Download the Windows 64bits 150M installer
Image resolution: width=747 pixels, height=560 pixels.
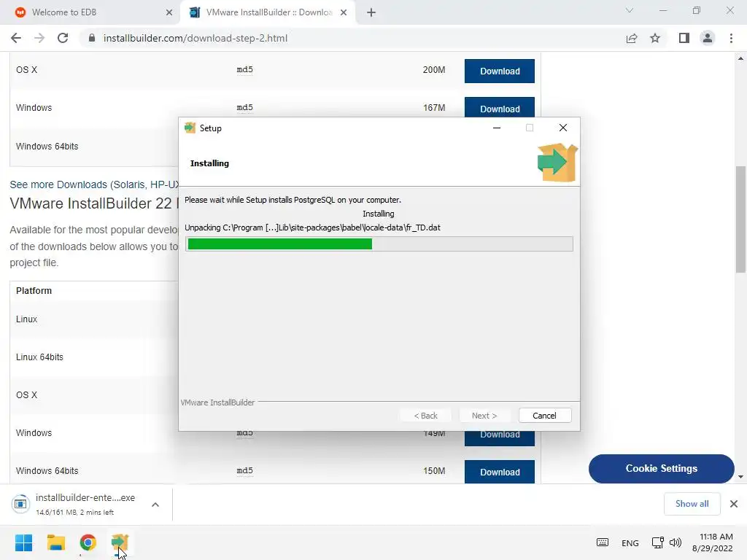pos(499,472)
